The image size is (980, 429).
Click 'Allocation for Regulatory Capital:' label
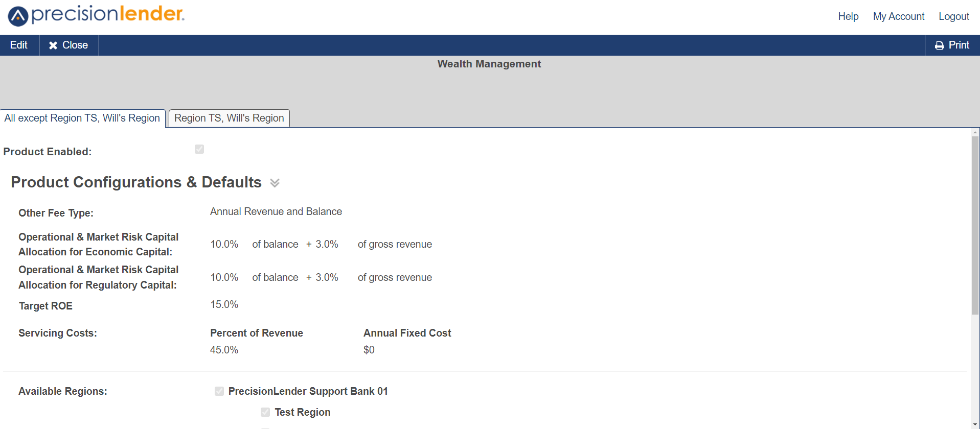click(98, 285)
